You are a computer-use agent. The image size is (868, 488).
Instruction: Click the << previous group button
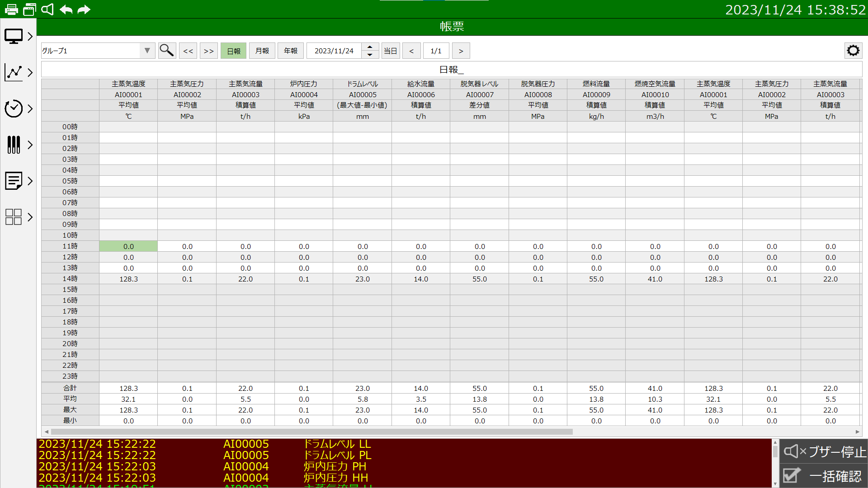click(x=188, y=51)
